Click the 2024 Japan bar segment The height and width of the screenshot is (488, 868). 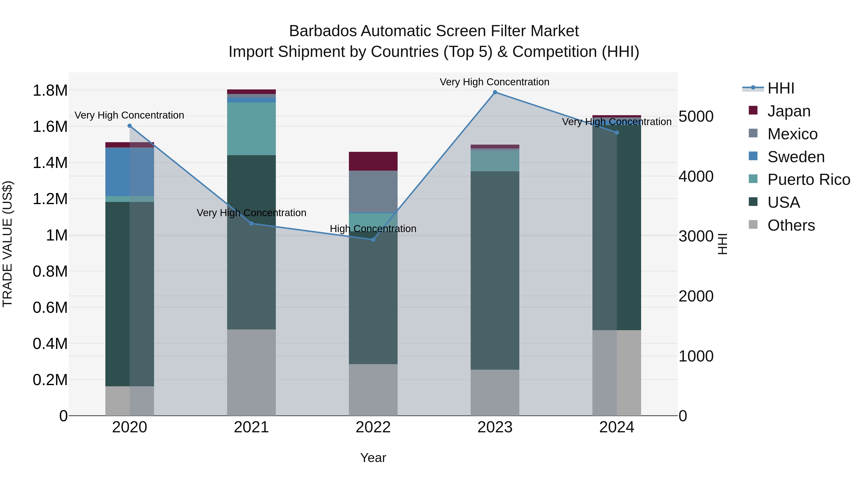click(x=617, y=116)
